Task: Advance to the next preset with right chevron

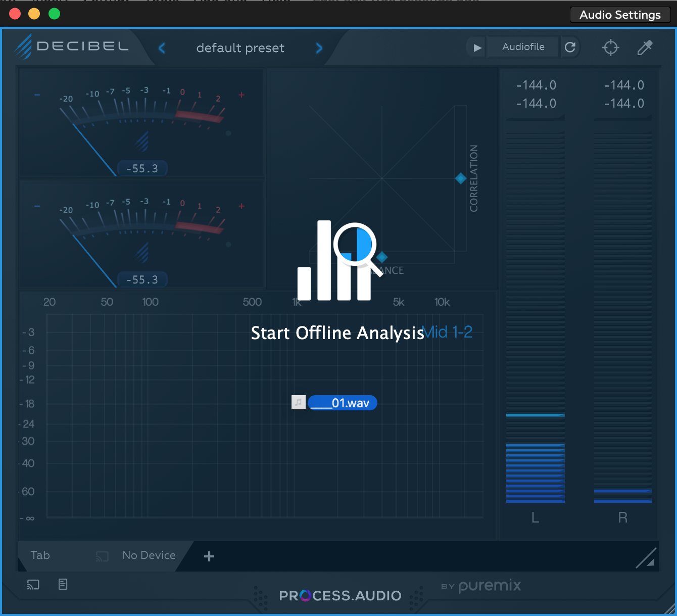Action: tap(319, 48)
